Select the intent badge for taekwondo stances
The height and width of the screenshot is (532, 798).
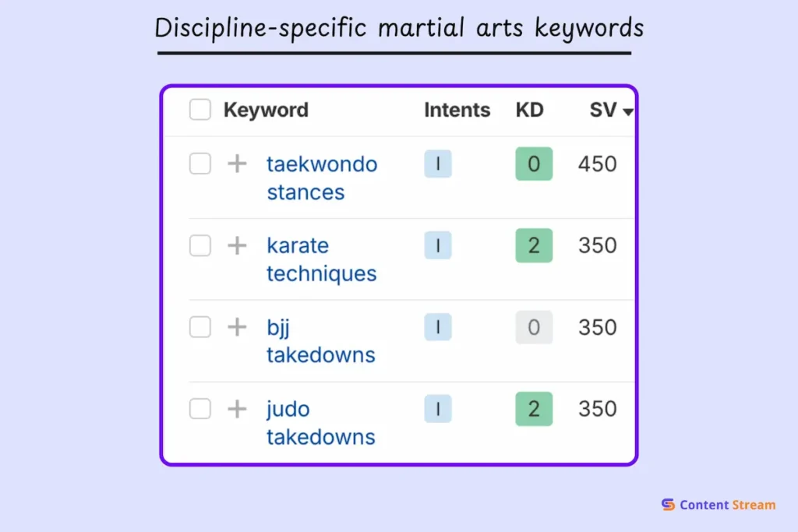[x=437, y=164]
